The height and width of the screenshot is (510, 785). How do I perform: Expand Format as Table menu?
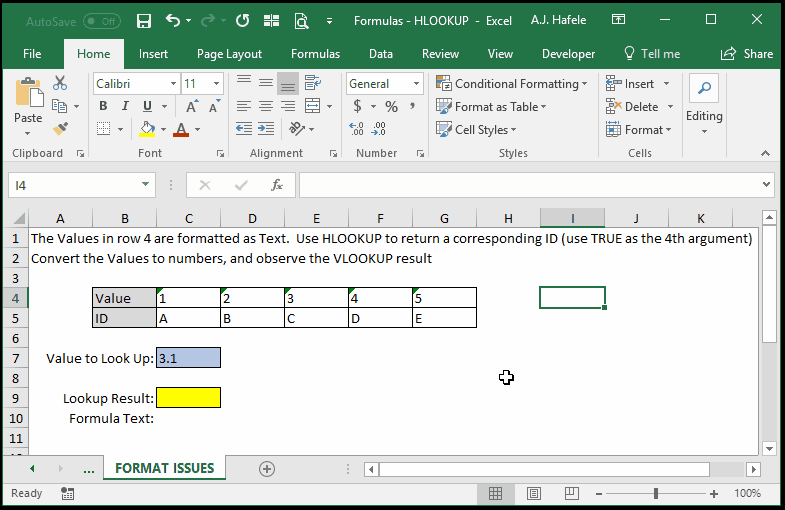coord(491,107)
